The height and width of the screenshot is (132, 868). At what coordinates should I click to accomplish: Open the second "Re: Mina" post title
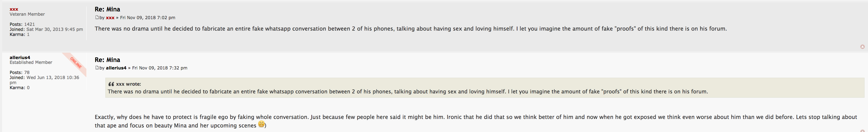pyautogui.click(x=107, y=60)
